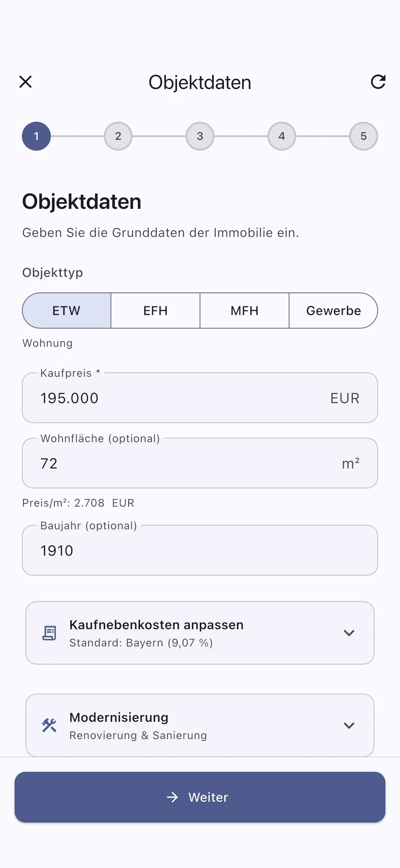Screen dimensions: 400x868
Task: Select step 4 in the stepper
Action: pyautogui.click(x=282, y=136)
